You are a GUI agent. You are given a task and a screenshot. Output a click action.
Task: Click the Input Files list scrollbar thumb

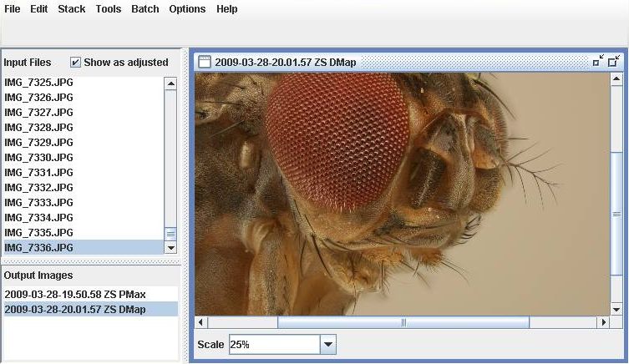click(170, 234)
